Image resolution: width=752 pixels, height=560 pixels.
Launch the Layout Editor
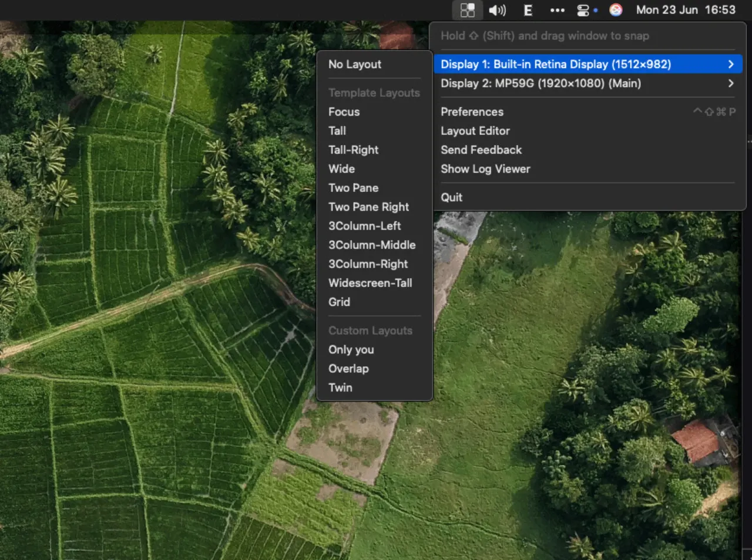point(588,131)
